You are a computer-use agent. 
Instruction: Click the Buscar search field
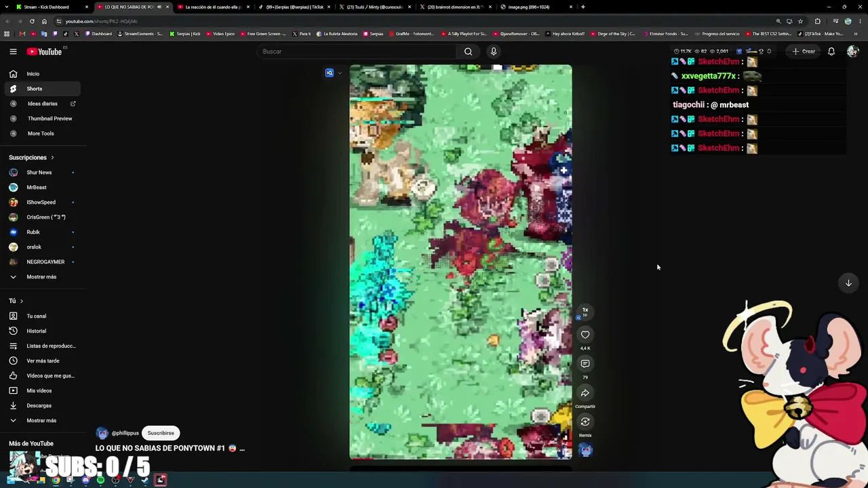[357, 52]
